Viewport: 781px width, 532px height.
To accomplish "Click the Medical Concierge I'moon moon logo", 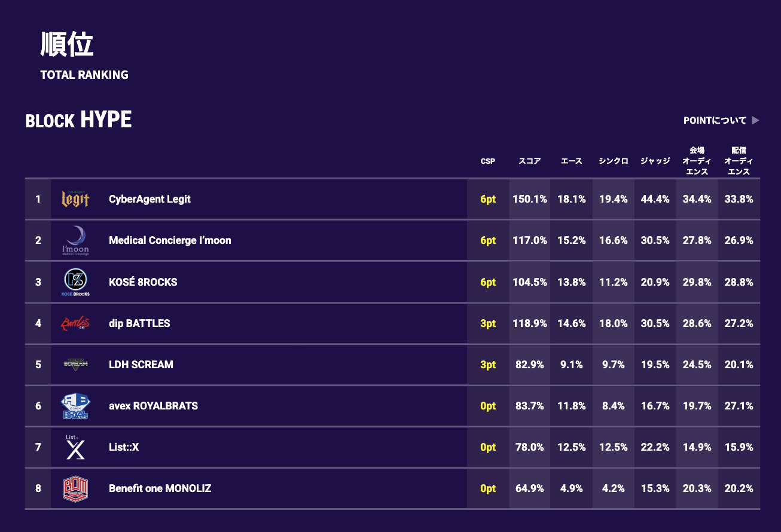I will tap(75, 240).
